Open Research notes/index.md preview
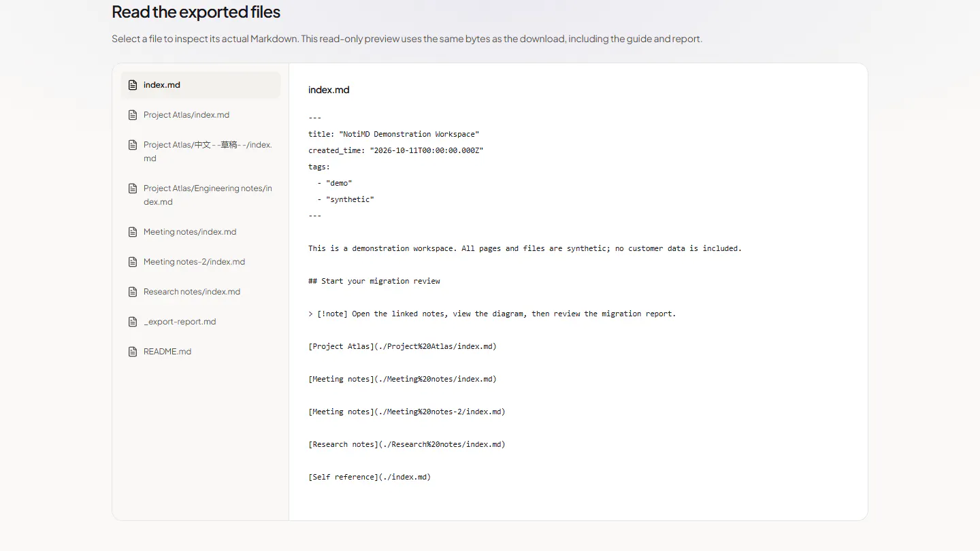The image size is (980, 551). click(x=201, y=292)
